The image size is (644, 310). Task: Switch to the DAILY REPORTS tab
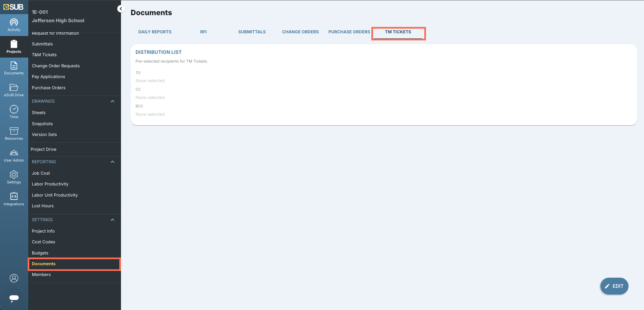tap(155, 32)
